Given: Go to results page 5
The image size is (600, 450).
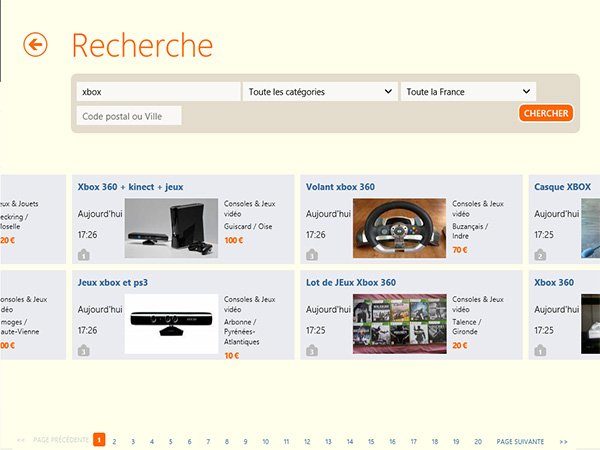Looking at the screenshot, I should (171, 441).
